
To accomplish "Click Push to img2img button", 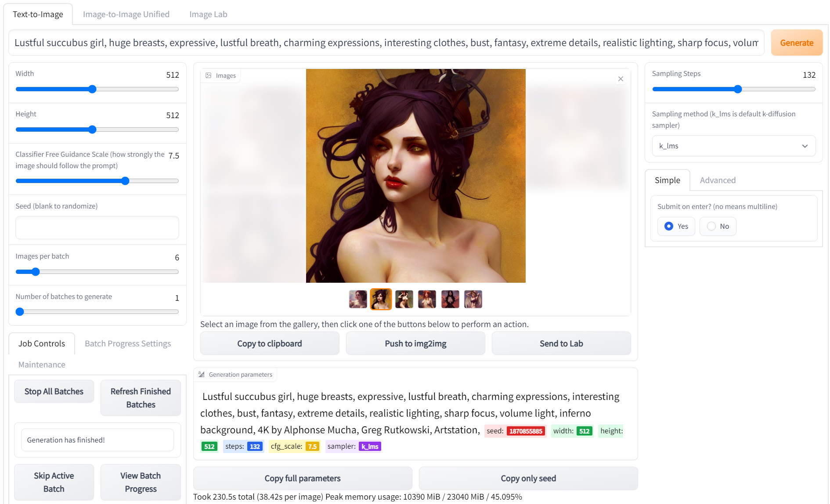I will point(415,343).
